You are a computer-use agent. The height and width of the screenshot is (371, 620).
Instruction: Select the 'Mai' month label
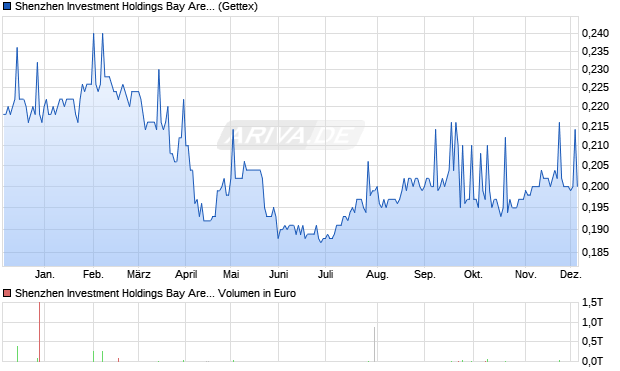tap(231, 274)
